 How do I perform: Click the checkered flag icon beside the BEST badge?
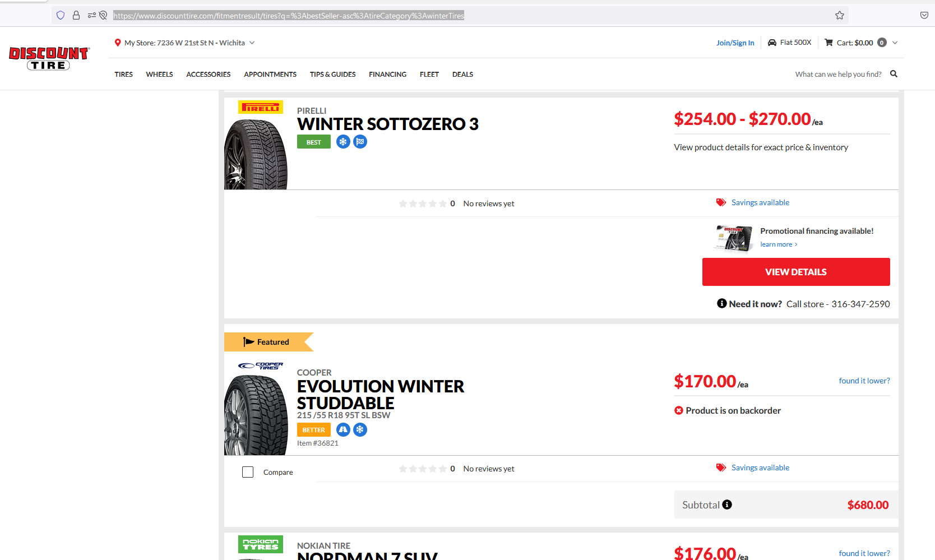tap(360, 141)
